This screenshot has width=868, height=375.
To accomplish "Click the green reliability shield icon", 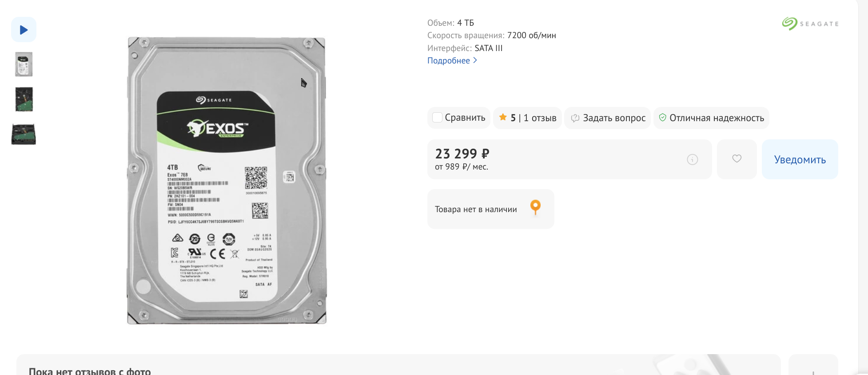I will [662, 118].
